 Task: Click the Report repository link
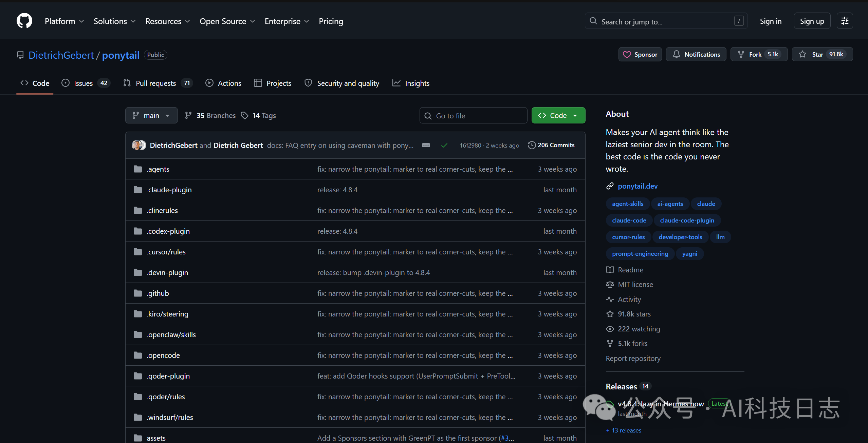pos(633,358)
